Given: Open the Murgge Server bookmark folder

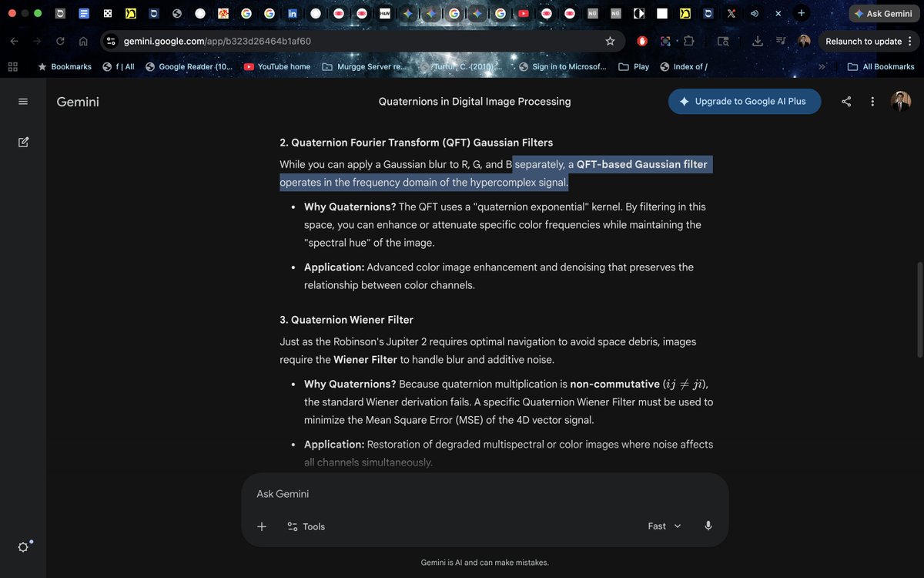Looking at the screenshot, I should click(x=363, y=67).
